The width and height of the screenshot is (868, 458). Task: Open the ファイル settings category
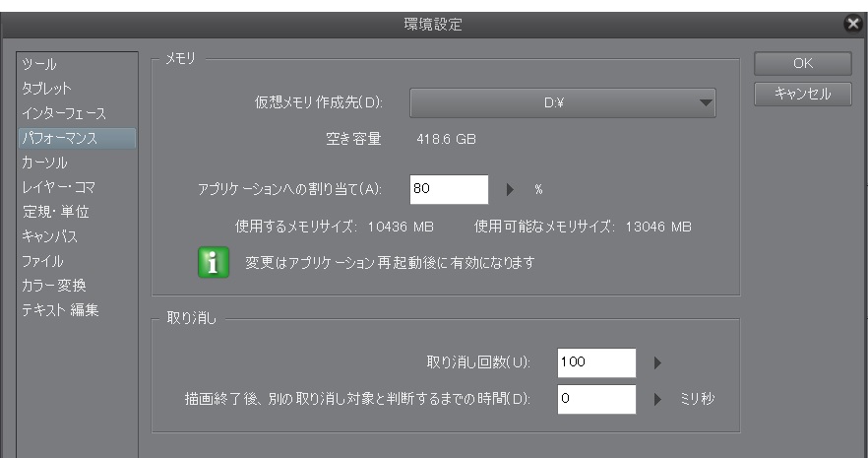click(x=42, y=261)
